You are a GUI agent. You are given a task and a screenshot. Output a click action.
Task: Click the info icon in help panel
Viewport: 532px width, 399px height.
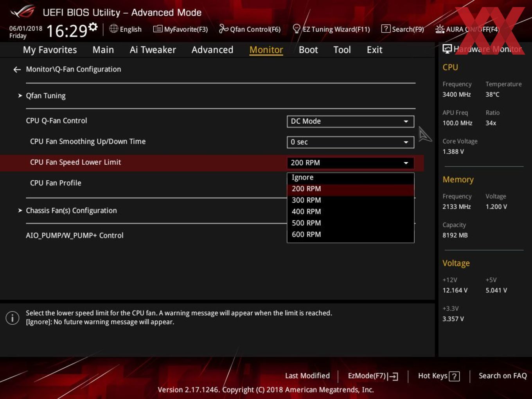[x=13, y=318]
